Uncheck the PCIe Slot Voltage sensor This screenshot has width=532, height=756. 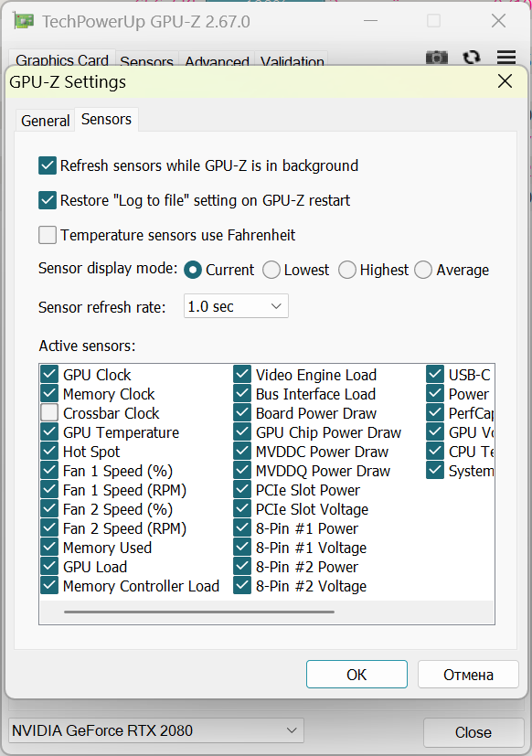point(242,509)
